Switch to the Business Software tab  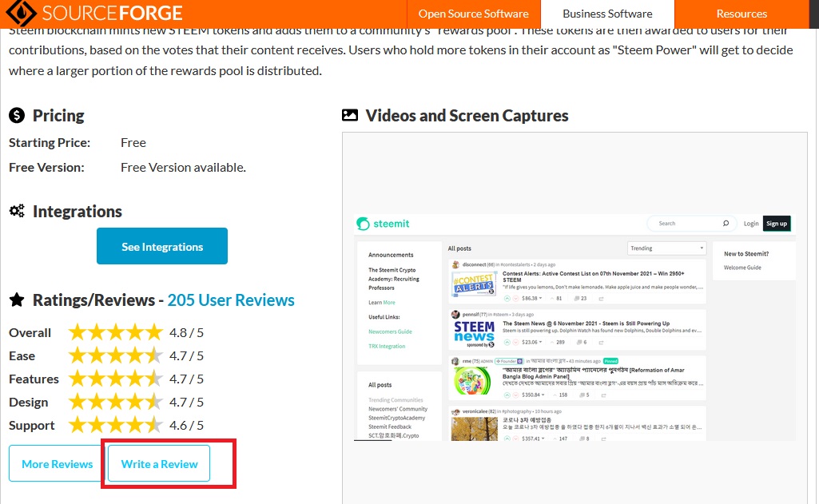tap(607, 14)
